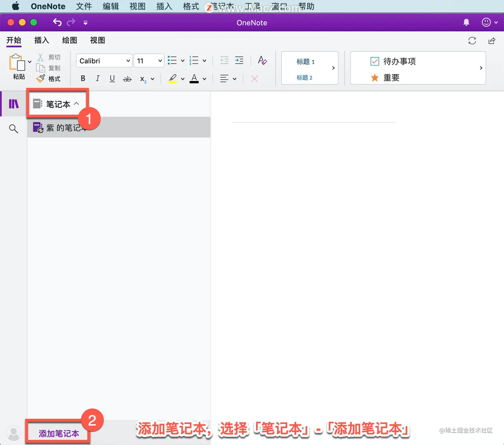The width and height of the screenshot is (504, 445).
Task: Click the sync notebook icon
Action: pyautogui.click(x=472, y=41)
